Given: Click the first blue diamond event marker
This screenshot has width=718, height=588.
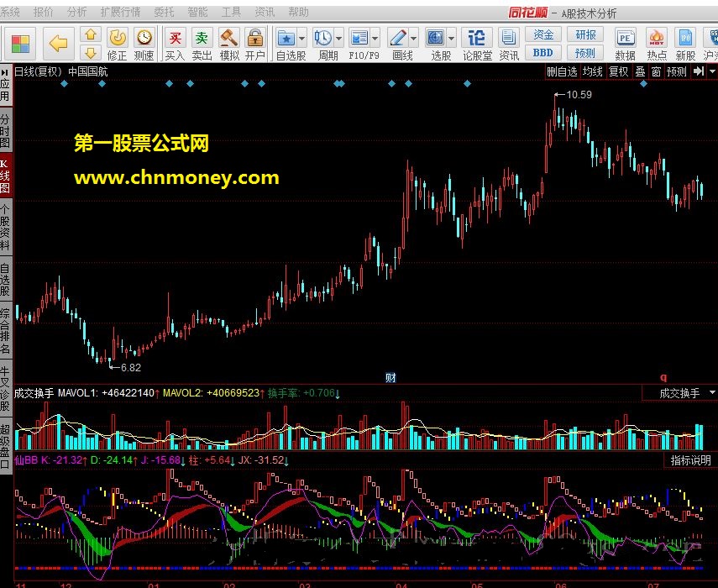Looking at the screenshot, I should tap(64, 83).
